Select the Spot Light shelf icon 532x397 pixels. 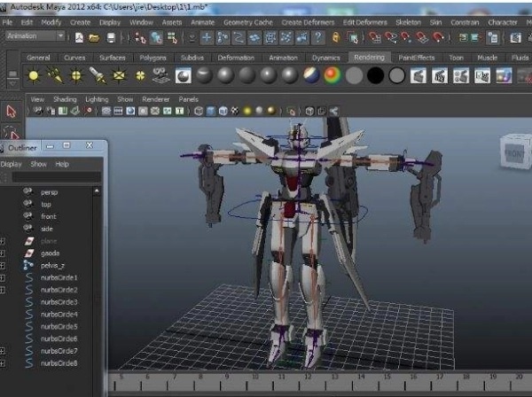click(98, 75)
